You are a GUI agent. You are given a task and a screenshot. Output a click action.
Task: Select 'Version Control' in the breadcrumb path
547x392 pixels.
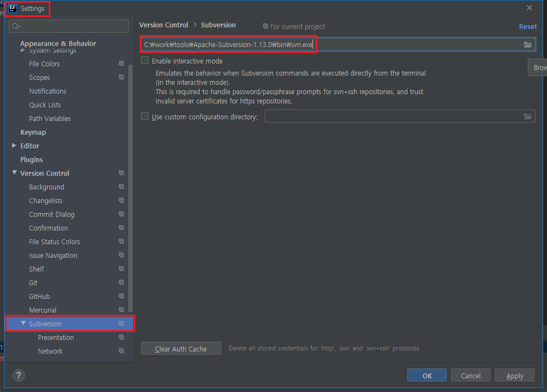(x=163, y=25)
